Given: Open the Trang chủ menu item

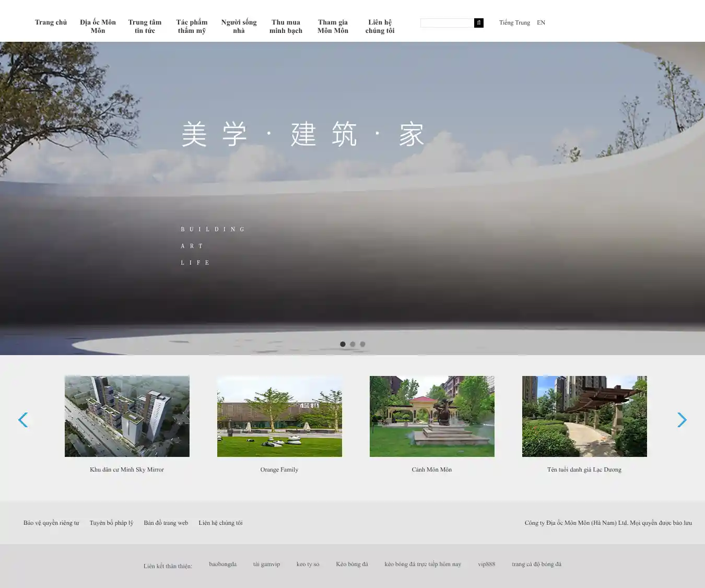Looking at the screenshot, I should [x=51, y=22].
